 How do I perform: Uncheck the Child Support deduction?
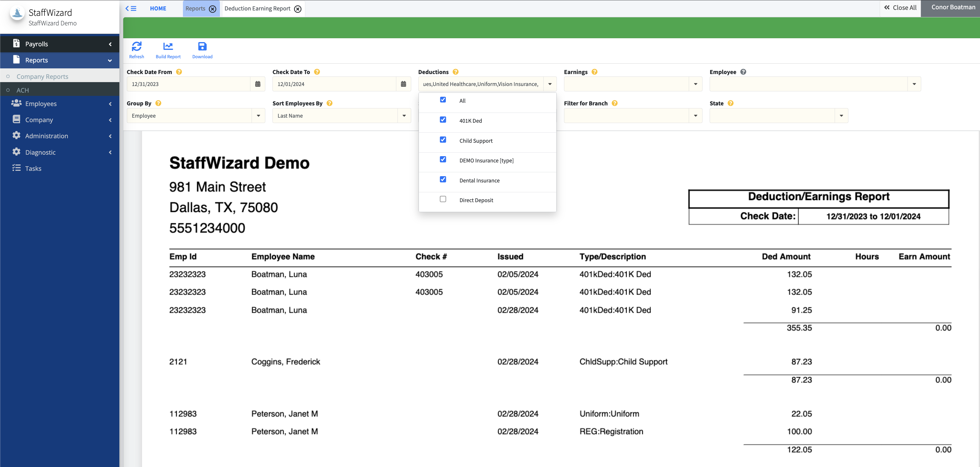click(443, 140)
